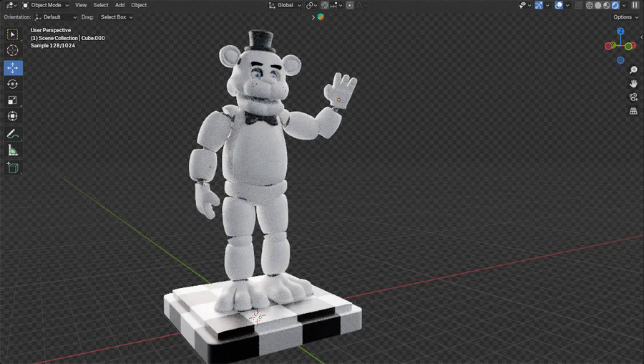This screenshot has height=364, width=644.
Task: Toggle show overlays button
Action: (x=559, y=5)
